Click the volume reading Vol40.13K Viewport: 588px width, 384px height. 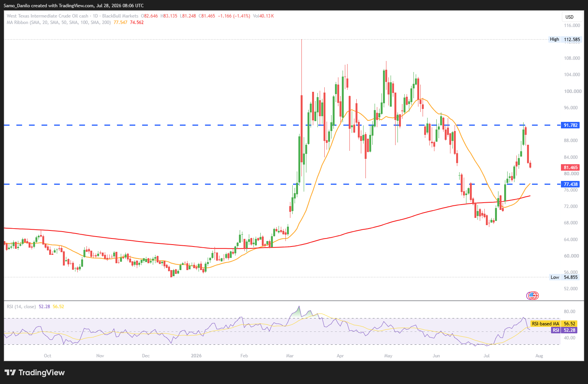coord(263,16)
